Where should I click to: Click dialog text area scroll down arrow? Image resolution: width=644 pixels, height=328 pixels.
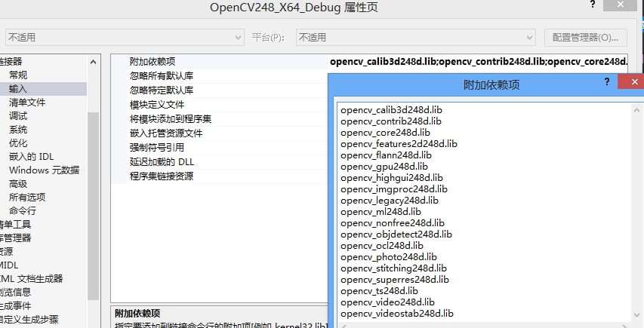pos(636,315)
